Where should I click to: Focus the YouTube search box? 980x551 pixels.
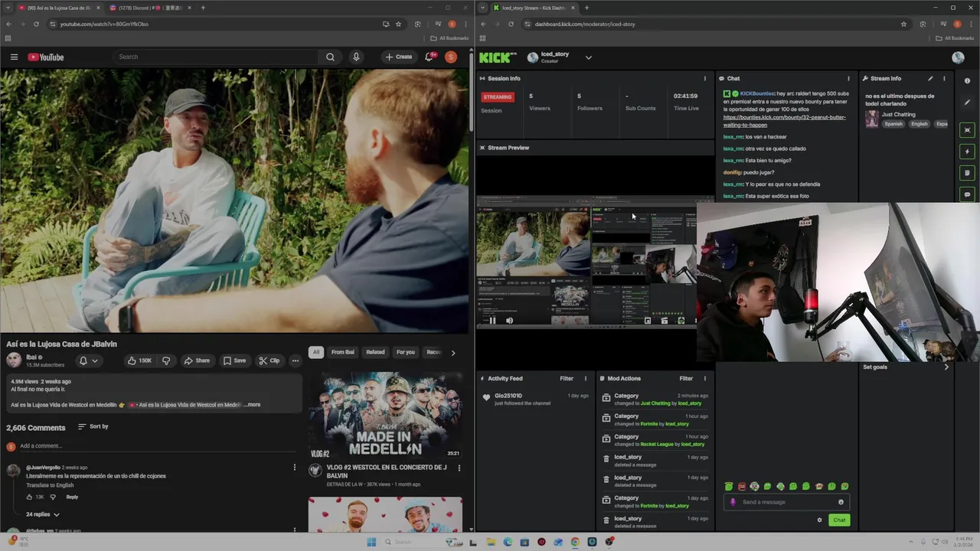pyautogui.click(x=216, y=57)
